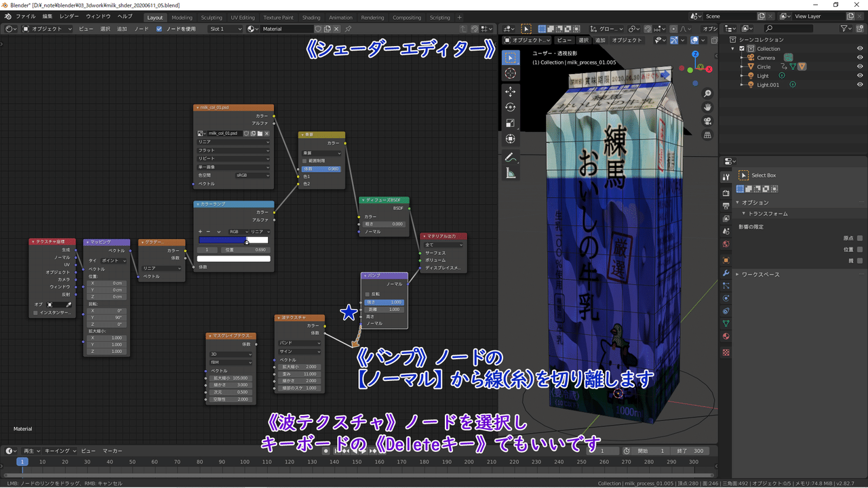Viewport: 868px width, 488px height.
Task: Click the viewport pan hand icon
Action: tap(707, 107)
